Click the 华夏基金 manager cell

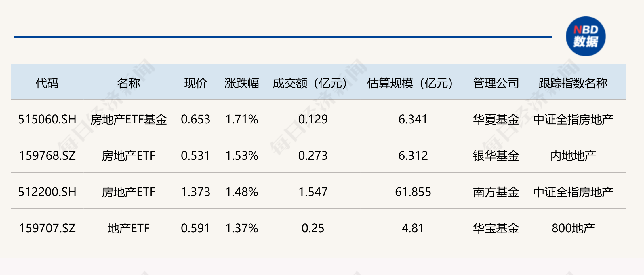coord(496,119)
